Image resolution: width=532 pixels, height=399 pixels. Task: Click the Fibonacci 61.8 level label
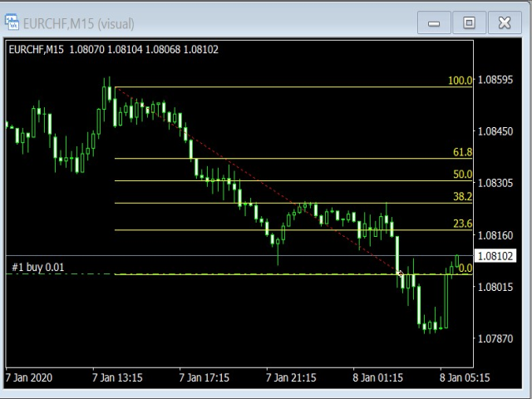[x=462, y=151]
